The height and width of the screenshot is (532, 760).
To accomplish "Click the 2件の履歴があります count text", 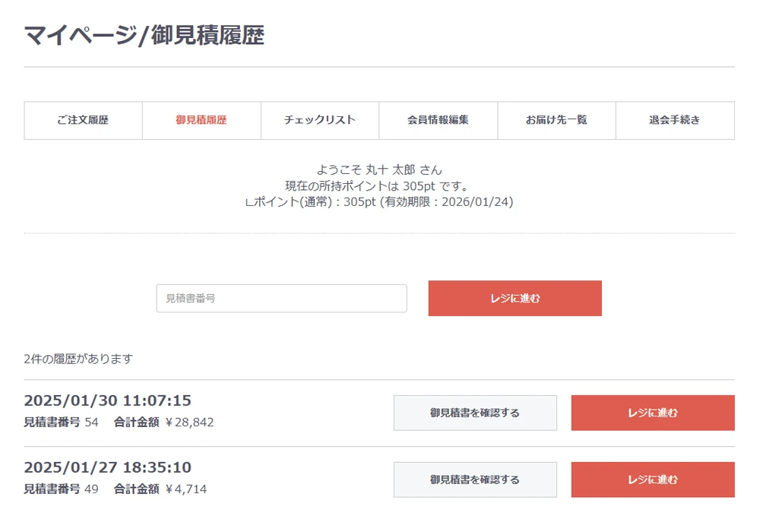I will pyautogui.click(x=78, y=359).
